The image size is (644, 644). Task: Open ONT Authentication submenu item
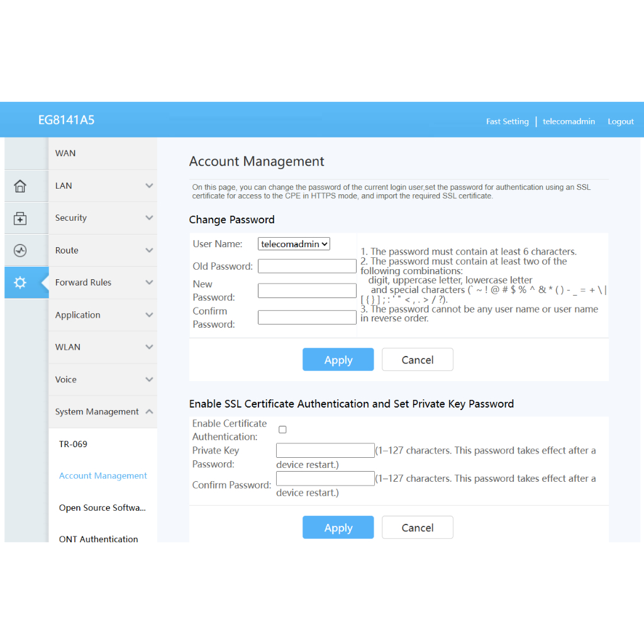tap(99, 538)
